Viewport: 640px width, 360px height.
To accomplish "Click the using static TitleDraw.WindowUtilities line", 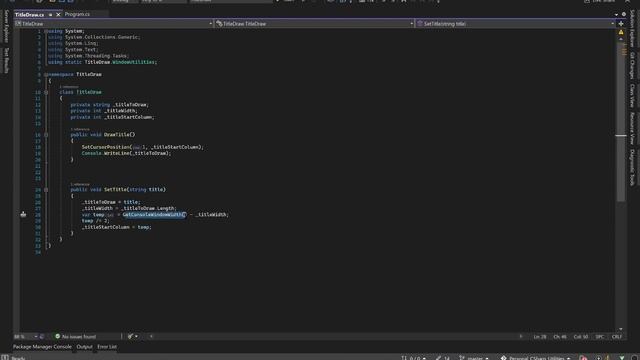I will (102, 62).
